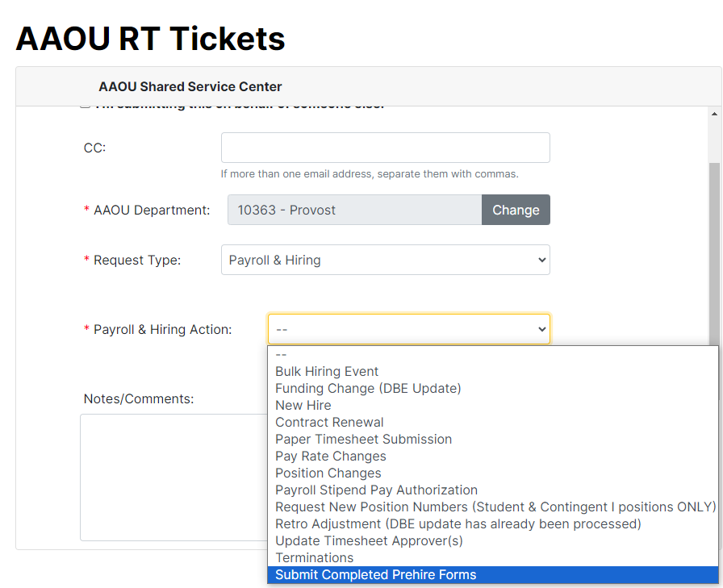Open the Request Type dropdown
This screenshot has width=723, height=588.
[x=385, y=260]
